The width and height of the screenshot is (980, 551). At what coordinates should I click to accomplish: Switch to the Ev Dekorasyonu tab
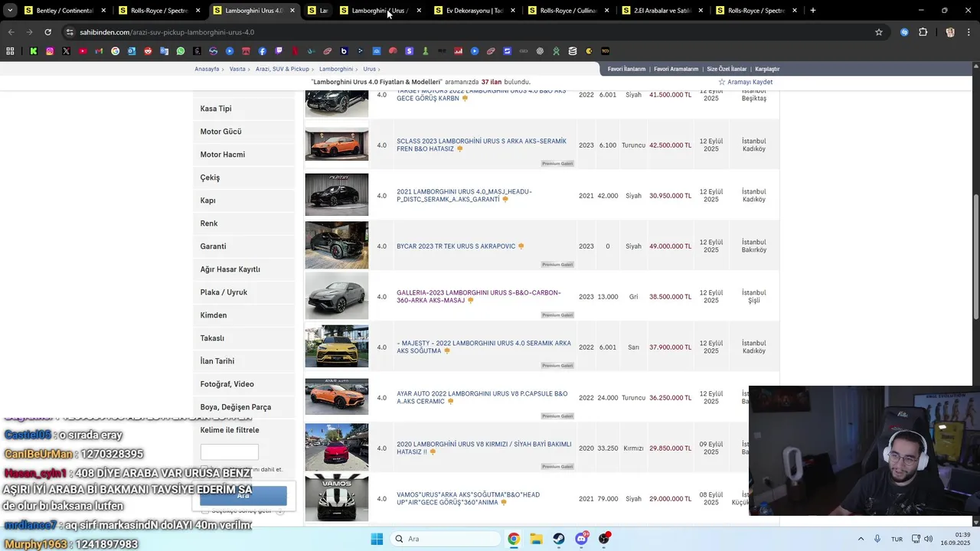(474, 11)
